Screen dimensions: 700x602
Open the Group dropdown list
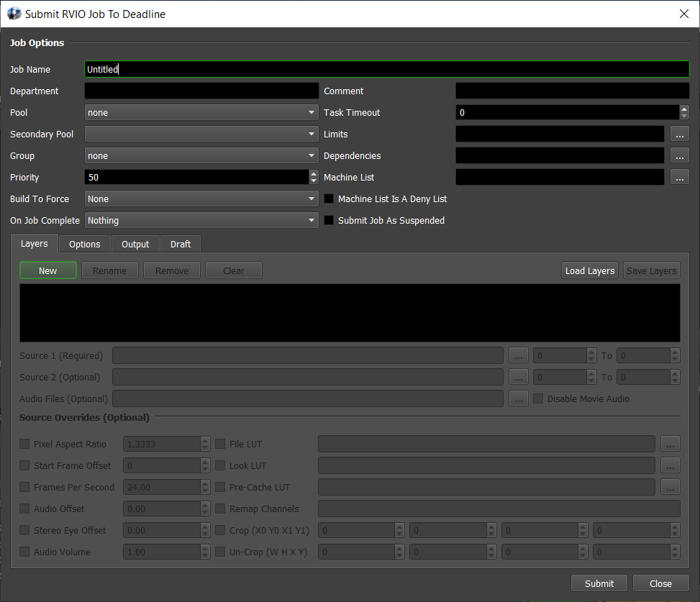201,156
